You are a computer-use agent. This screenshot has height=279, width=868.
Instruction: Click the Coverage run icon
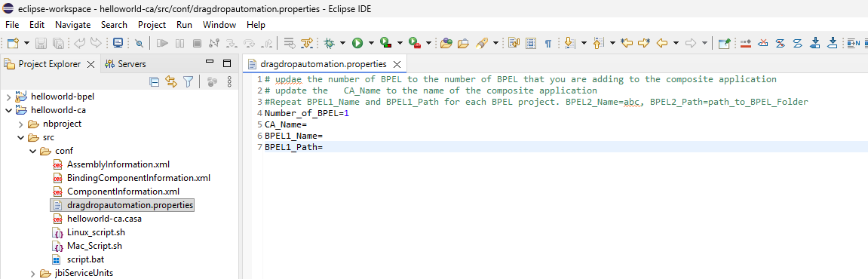click(x=386, y=43)
